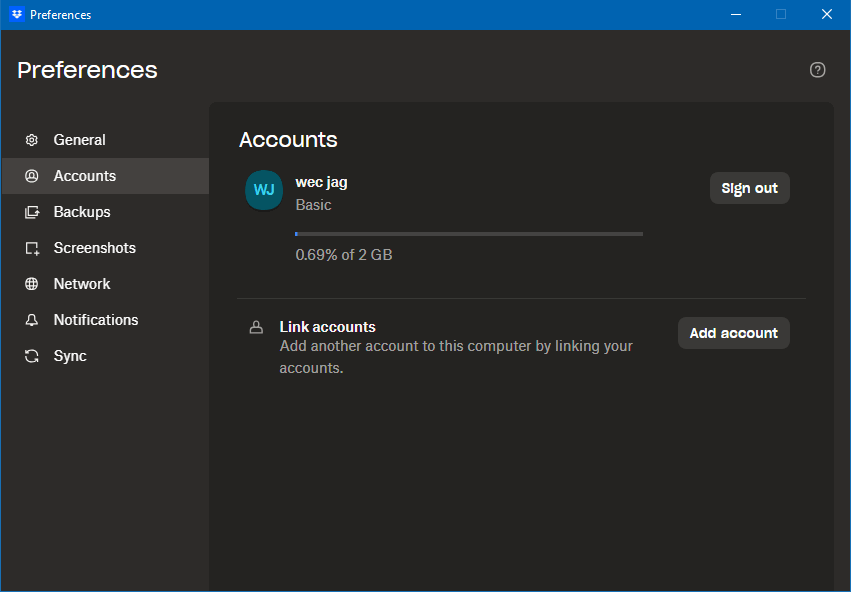Close the Preferences window
The width and height of the screenshot is (851, 592).
click(827, 15)
